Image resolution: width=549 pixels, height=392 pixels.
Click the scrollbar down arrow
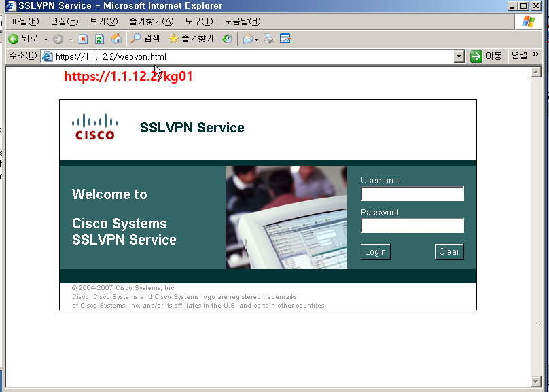click(x=536, y=381)
